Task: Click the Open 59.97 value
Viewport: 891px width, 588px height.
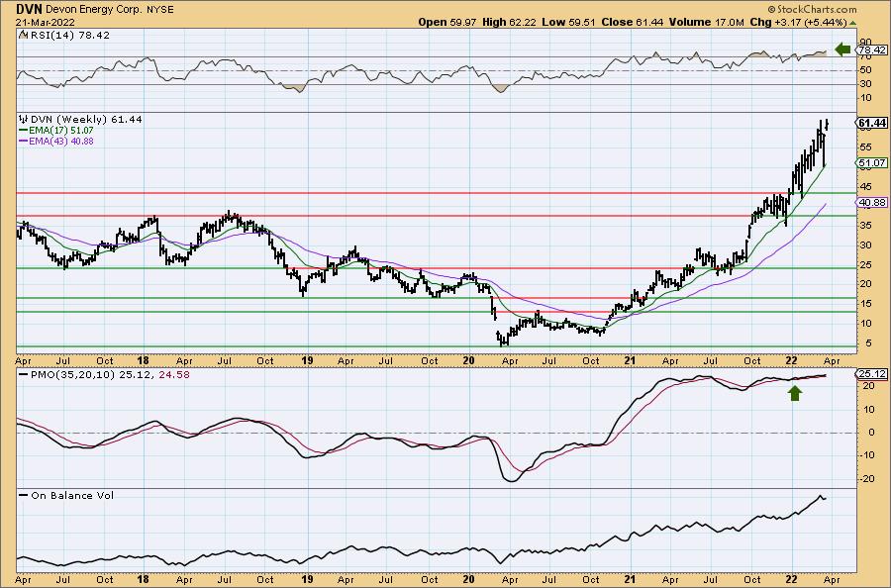Action: tap(448, 22)
